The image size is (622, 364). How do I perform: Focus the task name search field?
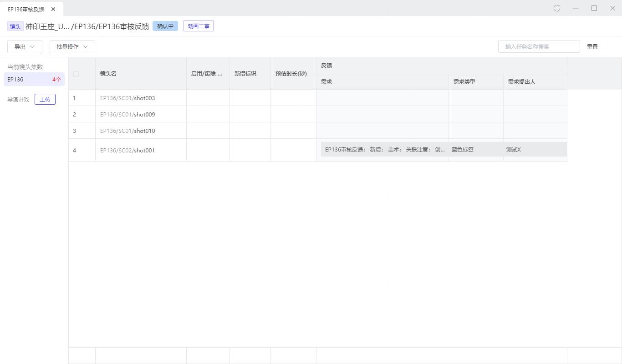539,46
